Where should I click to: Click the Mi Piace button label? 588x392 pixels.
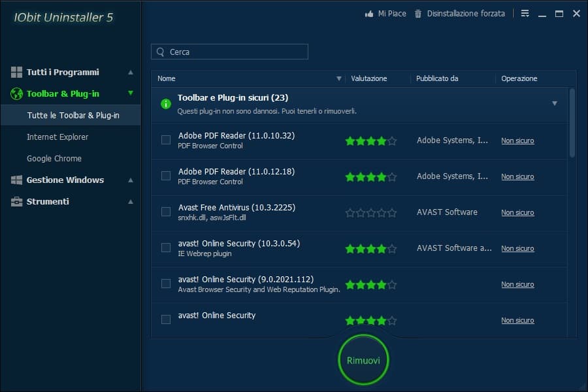pos(392,14)
